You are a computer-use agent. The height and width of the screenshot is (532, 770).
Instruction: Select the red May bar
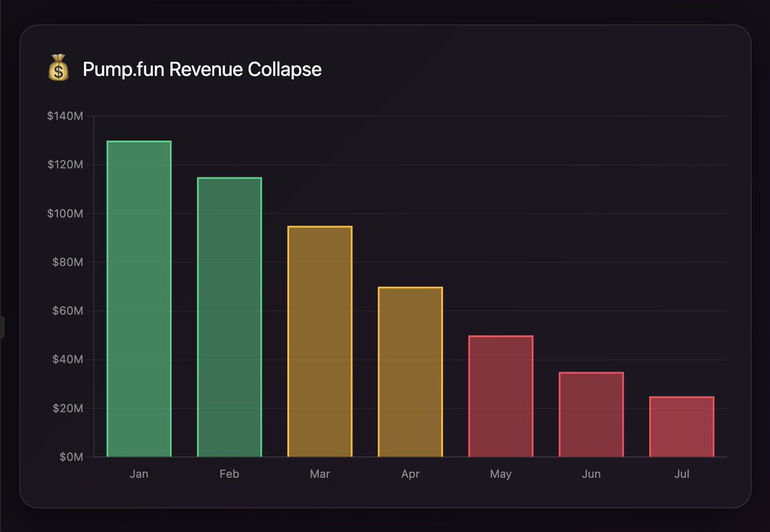(501, 395)
